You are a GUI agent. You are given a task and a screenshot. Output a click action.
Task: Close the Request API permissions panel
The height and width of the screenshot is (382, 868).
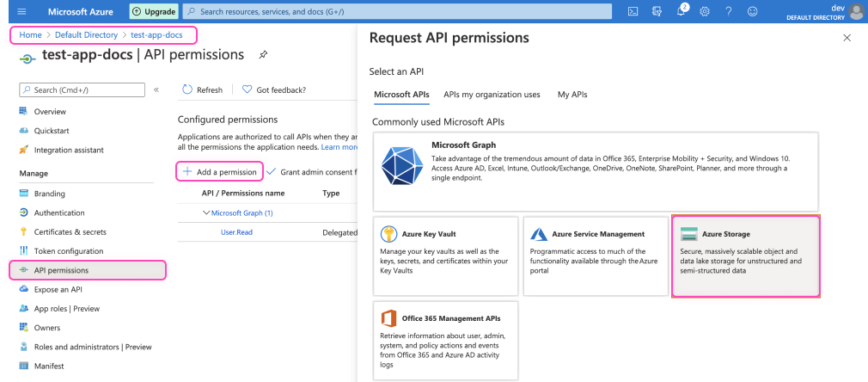[847, 38]
